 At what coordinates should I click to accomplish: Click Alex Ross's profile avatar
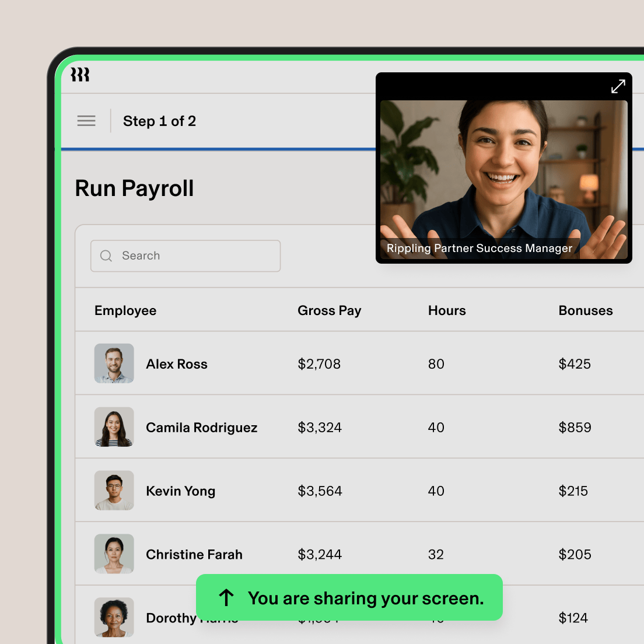(114, 363)
